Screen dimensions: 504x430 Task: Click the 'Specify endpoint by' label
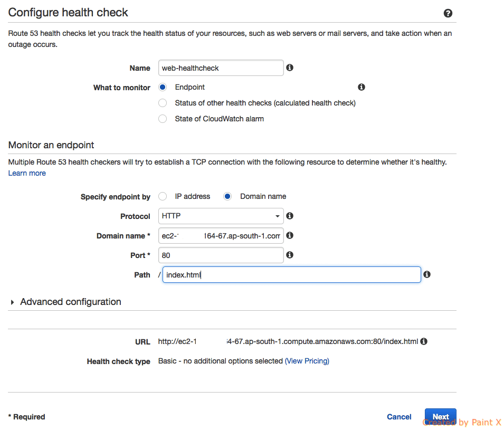[116, 197]
